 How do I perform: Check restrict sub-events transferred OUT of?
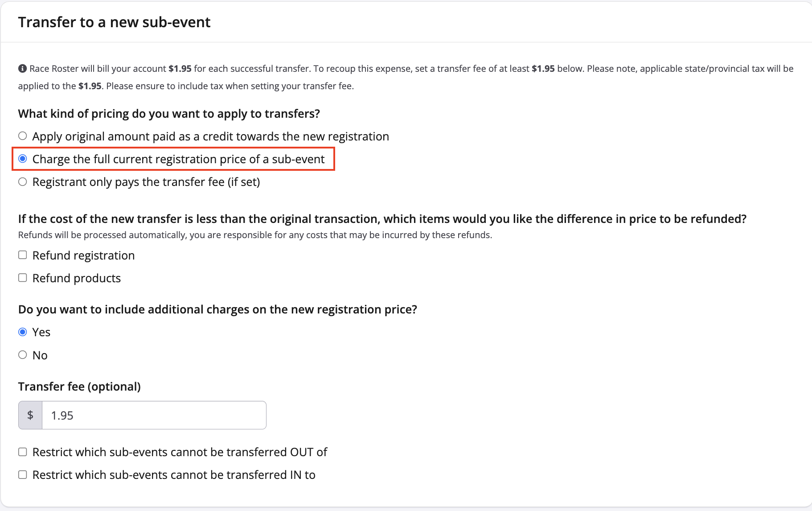click(x=22, y=451)
